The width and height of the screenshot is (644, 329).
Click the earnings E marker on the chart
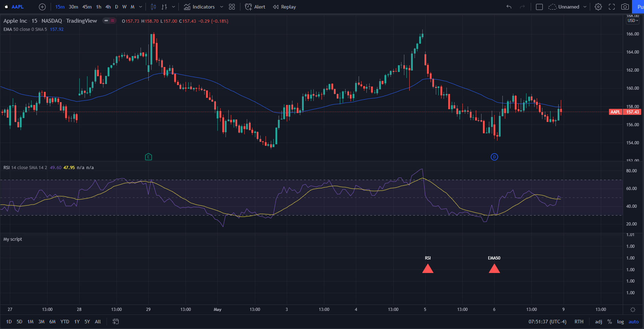(x=148, y=157)
